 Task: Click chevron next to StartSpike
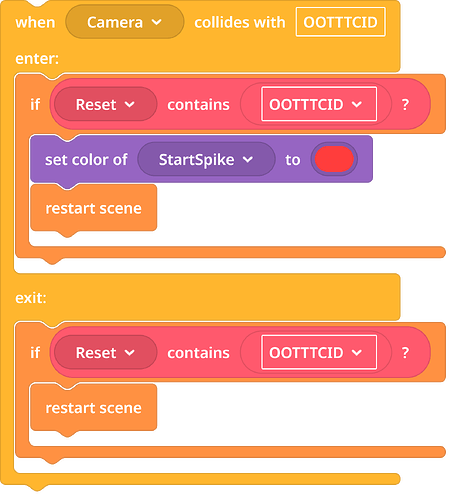coord(248,160)
